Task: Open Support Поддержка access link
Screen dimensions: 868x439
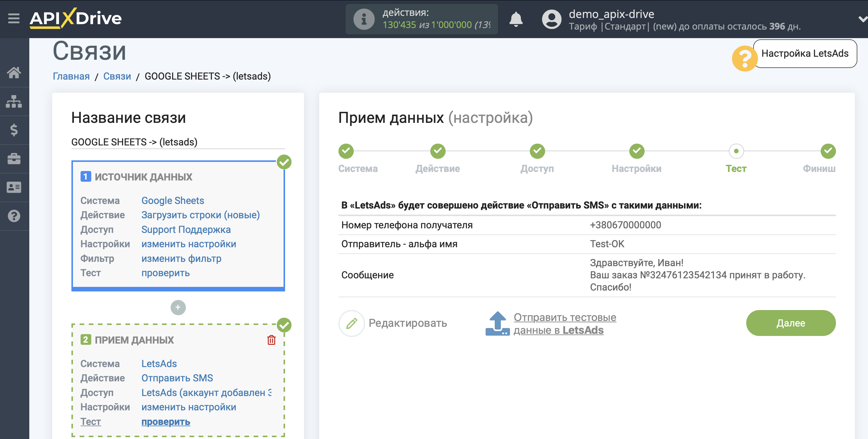Action: click(186, 229)
